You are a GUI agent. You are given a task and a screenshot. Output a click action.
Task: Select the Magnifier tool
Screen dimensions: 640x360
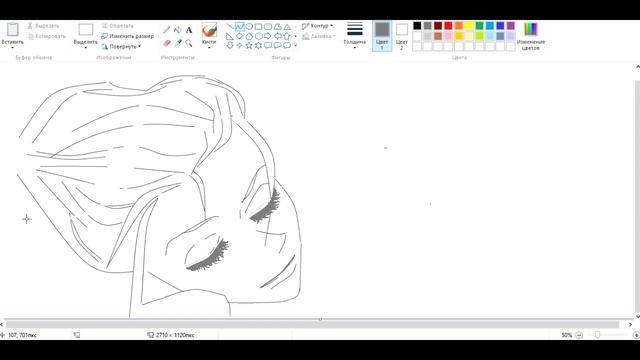click(x=189, y=42)
